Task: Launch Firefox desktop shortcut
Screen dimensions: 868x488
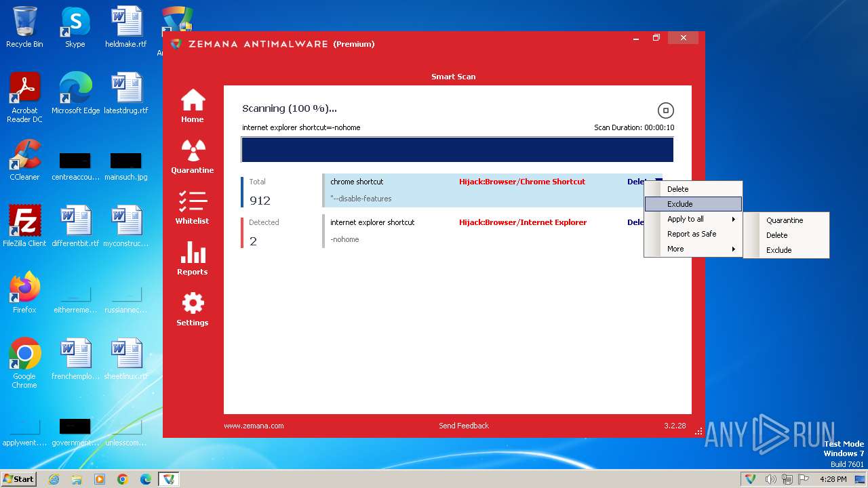Action: tap(24, 293)
